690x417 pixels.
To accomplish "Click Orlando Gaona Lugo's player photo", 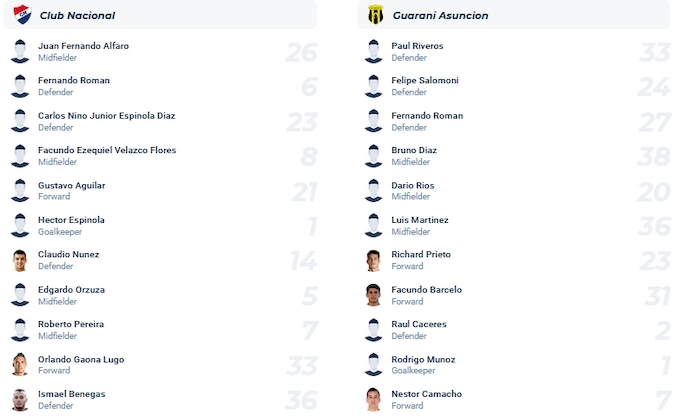I will tap(20, 365).
